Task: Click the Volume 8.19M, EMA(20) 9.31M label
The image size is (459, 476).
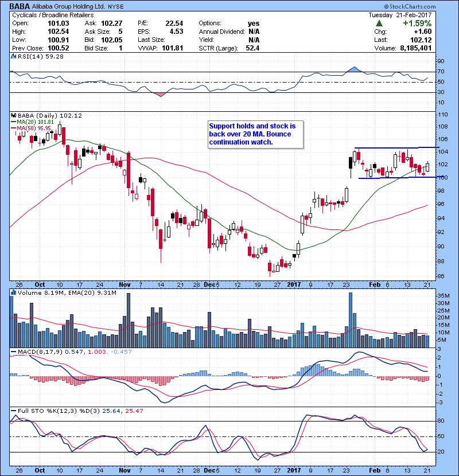Action: pyautogui.click(x=67, y=292)
